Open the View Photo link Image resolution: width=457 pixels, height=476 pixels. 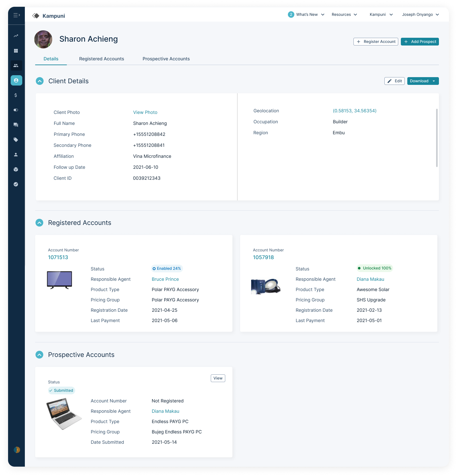click(x=145, y=112)
